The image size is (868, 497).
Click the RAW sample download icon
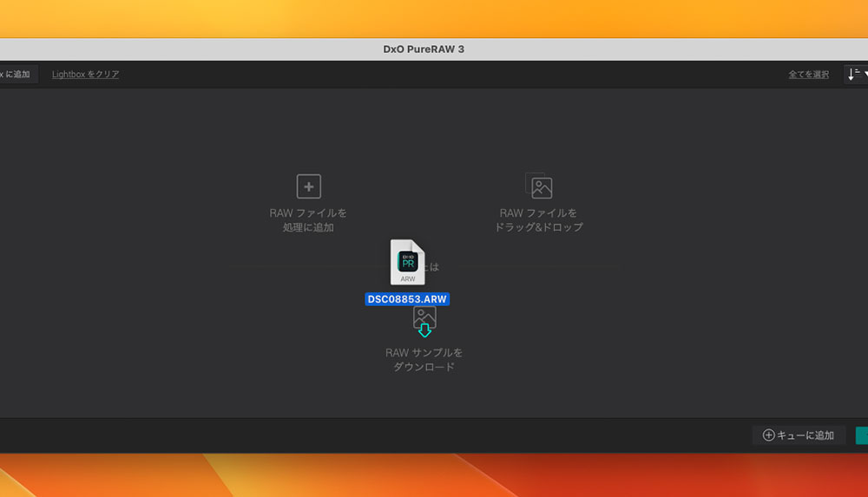click(x=424, y=322)
